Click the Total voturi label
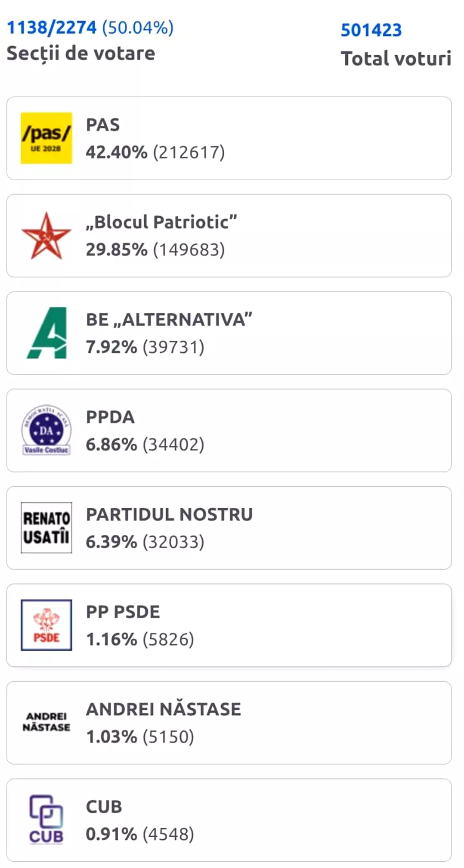 tap(396, 59)
